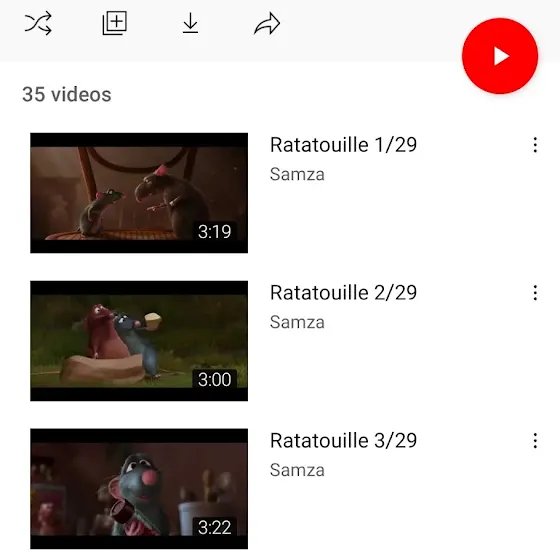This screenshot has height=560, width=560.
Task: Open Ratatouille 1/29 video thumbnail
Action: 139,193
